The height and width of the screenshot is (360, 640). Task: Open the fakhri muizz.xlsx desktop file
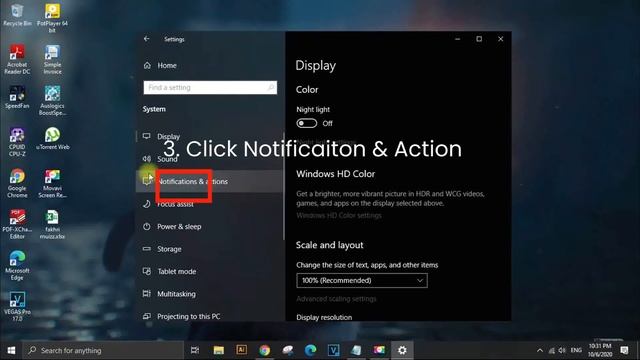[x=52, y=224]
